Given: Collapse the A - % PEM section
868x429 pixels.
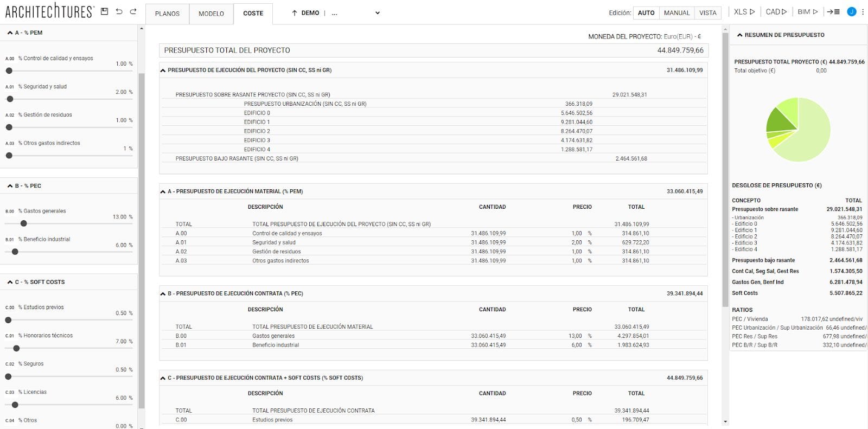Looking at the screenshot, I should coord(10,33).
